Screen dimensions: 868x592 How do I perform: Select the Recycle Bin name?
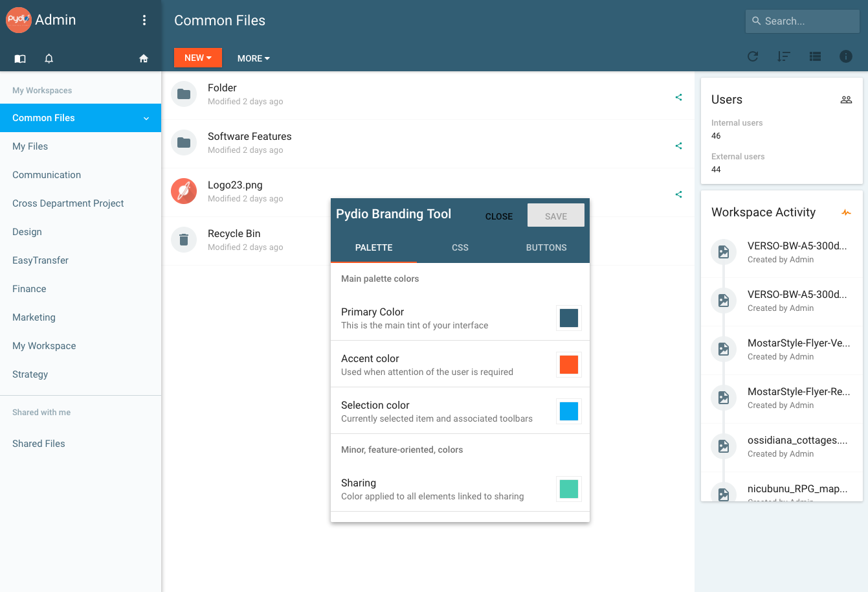click(x=234, y=234)
